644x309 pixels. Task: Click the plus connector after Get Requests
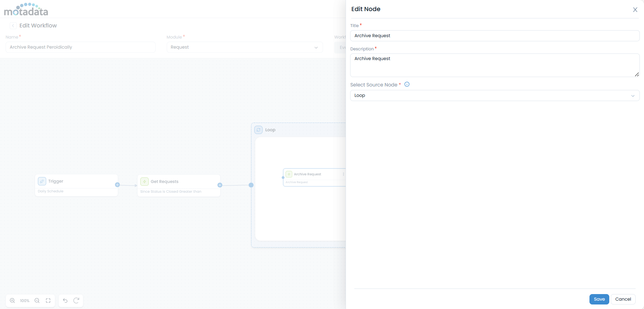point(220,185)
